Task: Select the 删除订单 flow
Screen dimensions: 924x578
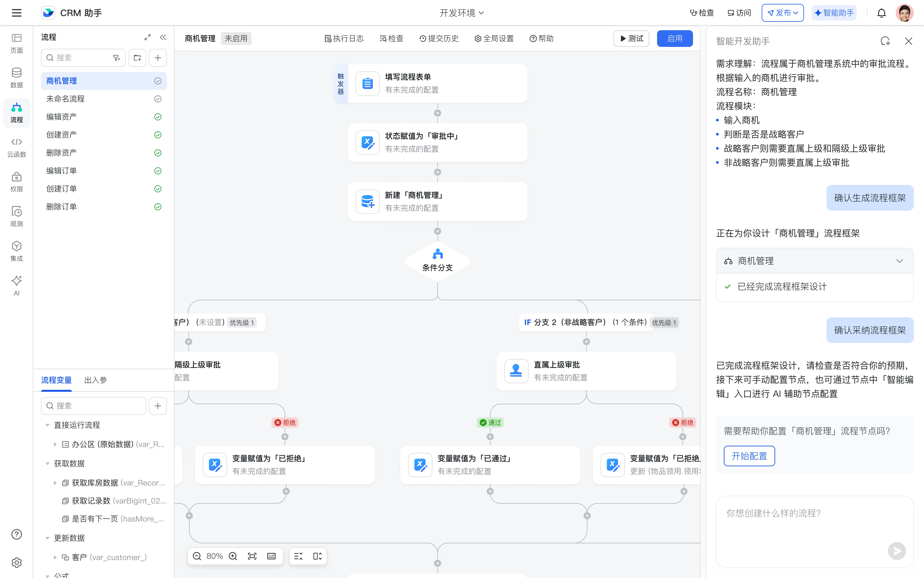Action: tap(104, 206)
